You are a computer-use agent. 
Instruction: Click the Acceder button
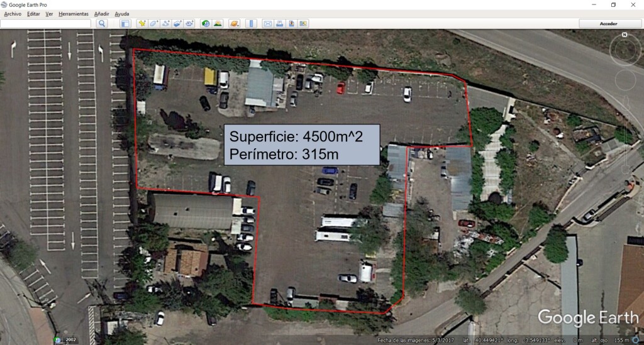click(x=609, y=24)
